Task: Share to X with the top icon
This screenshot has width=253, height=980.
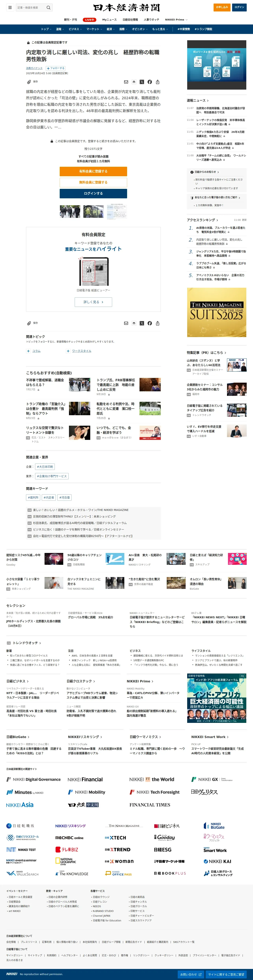Action: 142,82
